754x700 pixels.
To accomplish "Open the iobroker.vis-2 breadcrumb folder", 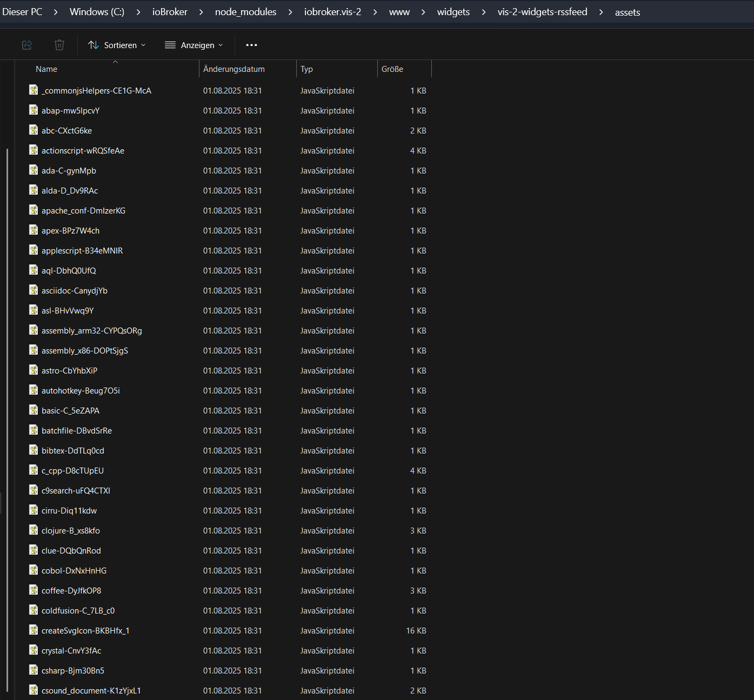I will pos(332,12).
